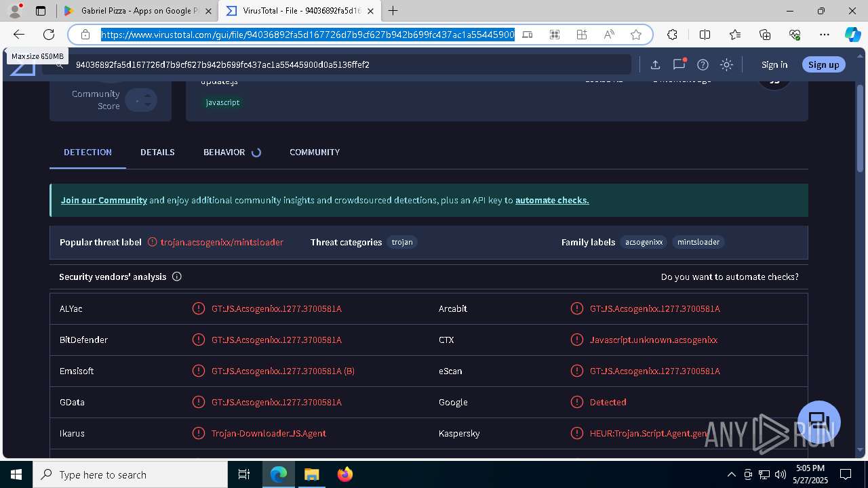Open Read aloud in address bar
This screenshot has height=488, width=868.
[x=609, y=35]
